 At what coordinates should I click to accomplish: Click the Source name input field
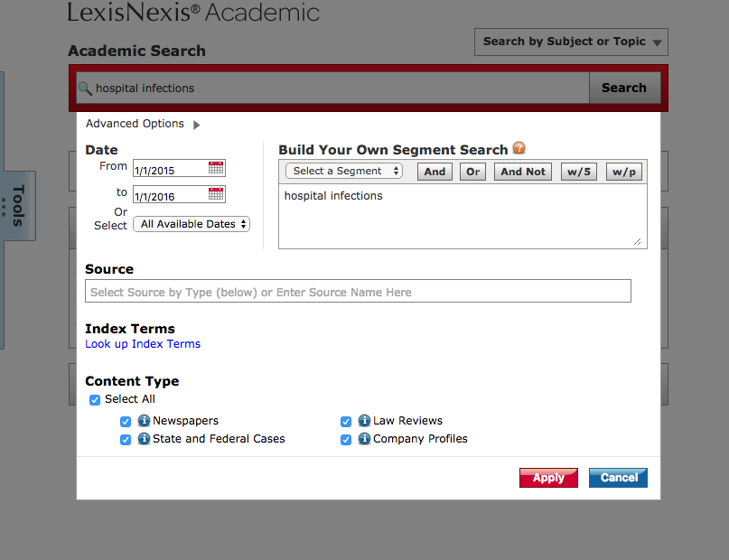(x=358, y=291)
